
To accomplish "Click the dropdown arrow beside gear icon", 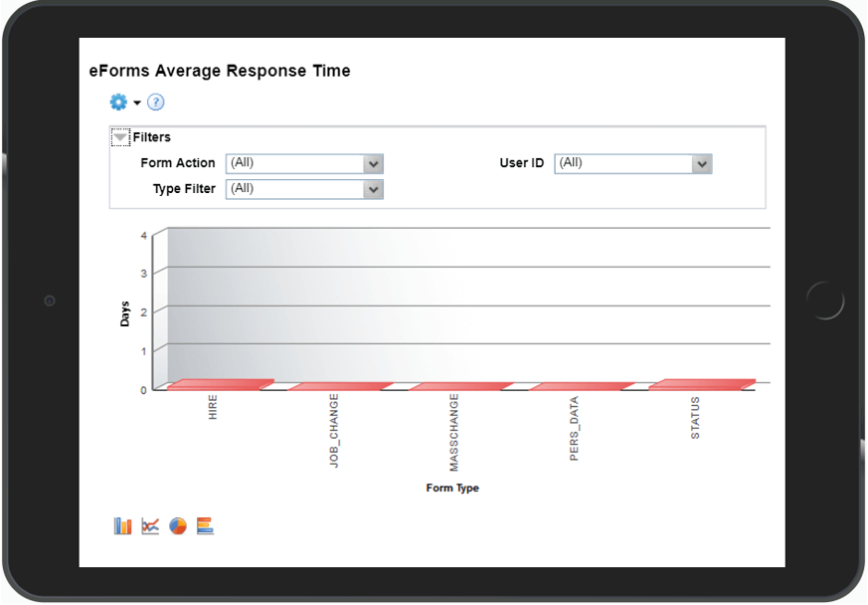I will pyautogui.click(x=137, y=102).
